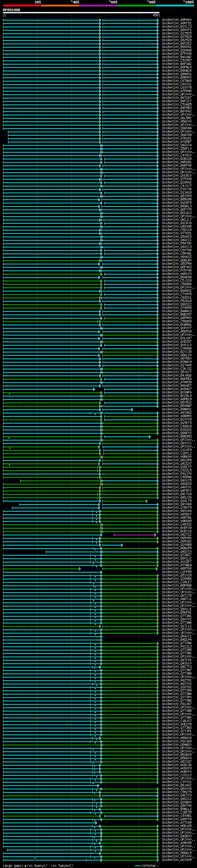Image resolution: width=197 pixels, height=868 pixels.
Task: Choose the UniRef100_B8AW24 label
Action: 177,71
